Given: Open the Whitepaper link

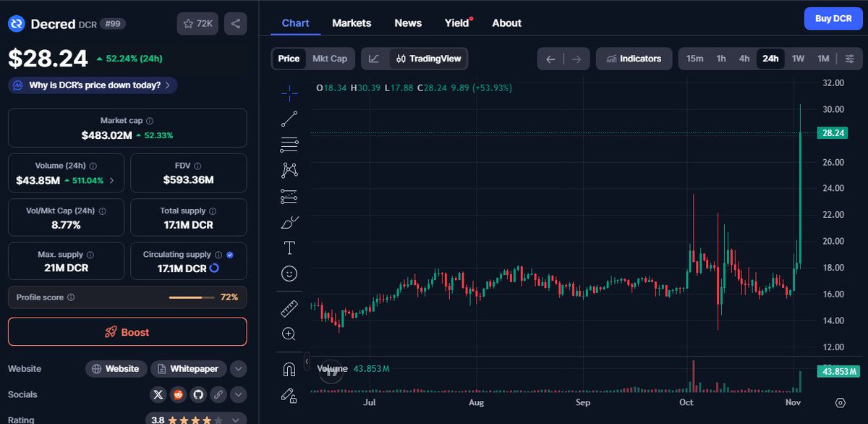Looking at the screenshot, I should pyautogui.click(x=189, y=369).
